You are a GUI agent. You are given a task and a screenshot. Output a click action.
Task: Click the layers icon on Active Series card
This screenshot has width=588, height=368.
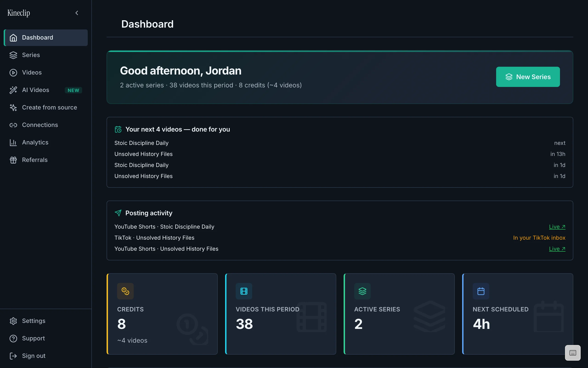[x=362, y=291]
